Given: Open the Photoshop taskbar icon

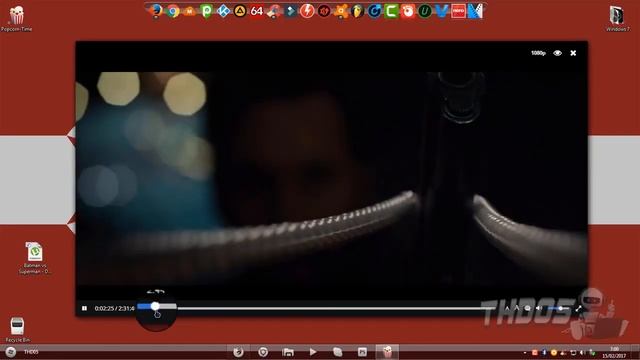Looking at the screenshot, I should click(362, 352).
